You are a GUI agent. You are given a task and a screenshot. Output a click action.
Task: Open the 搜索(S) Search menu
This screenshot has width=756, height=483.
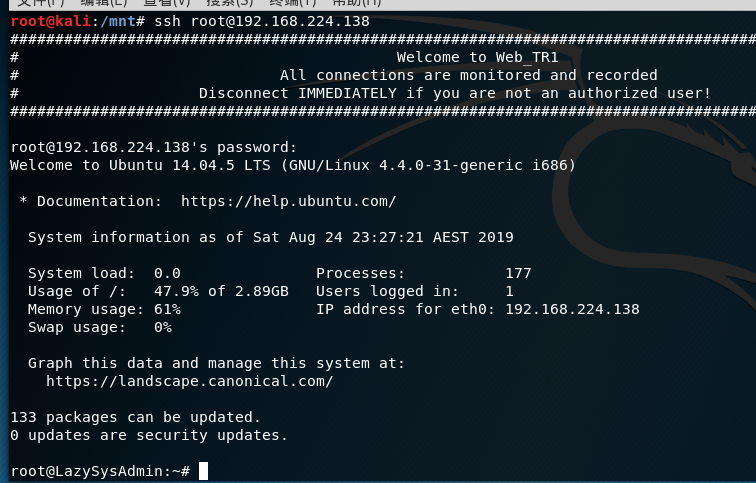(x=230, y=3)
